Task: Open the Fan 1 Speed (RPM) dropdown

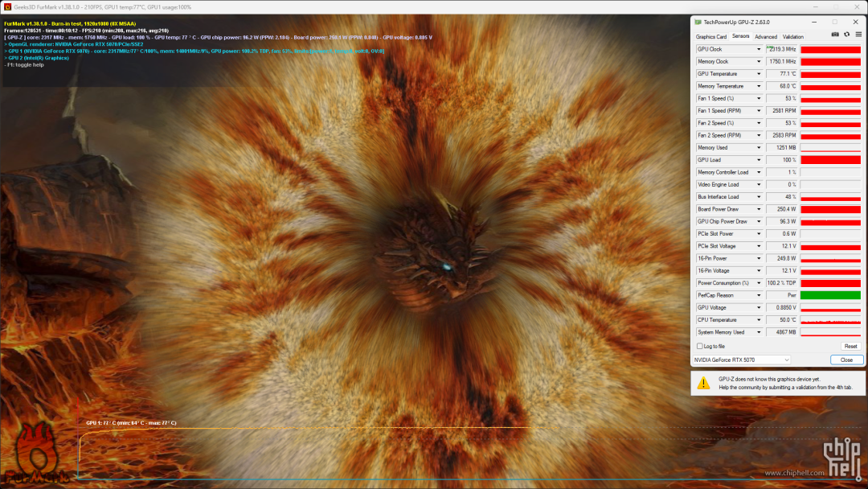Action: point(759,111)
